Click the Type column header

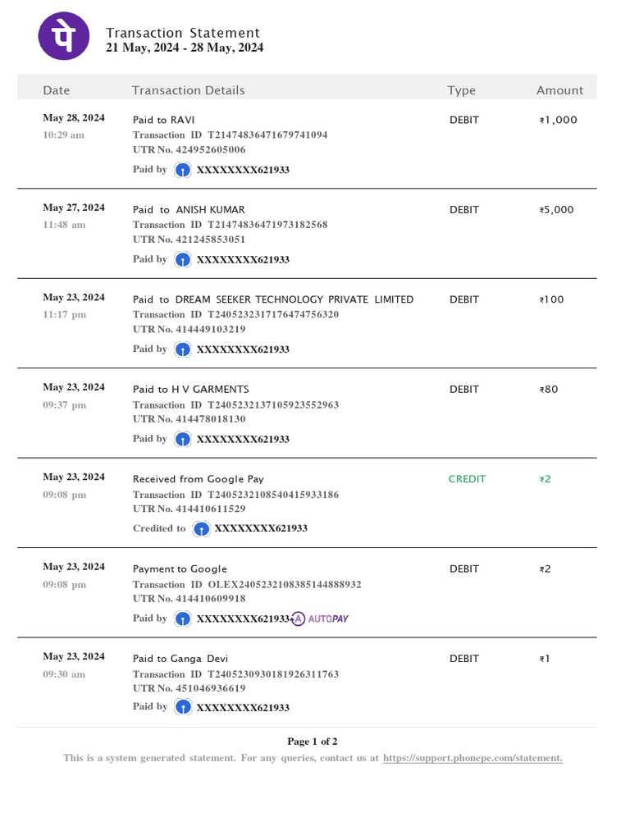pos(461,90)
